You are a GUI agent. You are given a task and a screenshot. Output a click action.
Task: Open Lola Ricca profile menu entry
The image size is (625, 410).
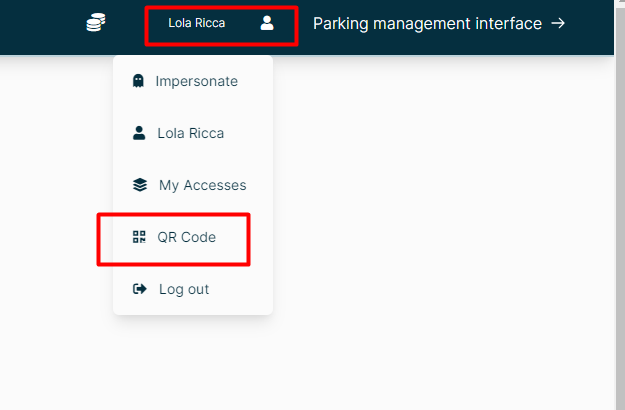tap(190, 133)
